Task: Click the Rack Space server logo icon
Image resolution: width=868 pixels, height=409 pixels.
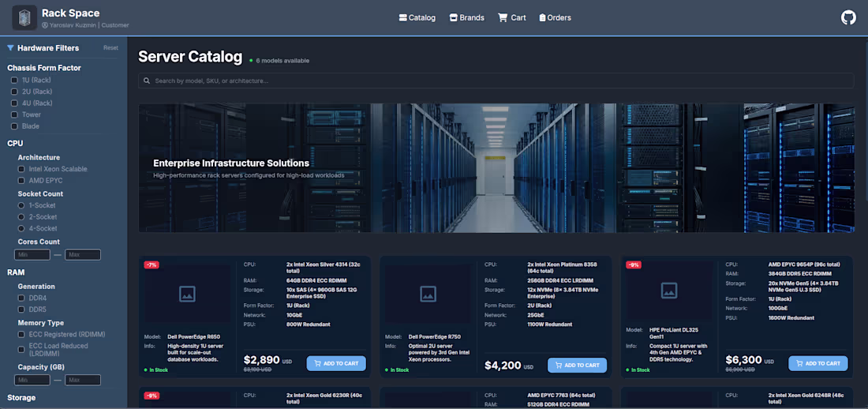Action: (x=24, y=17)
